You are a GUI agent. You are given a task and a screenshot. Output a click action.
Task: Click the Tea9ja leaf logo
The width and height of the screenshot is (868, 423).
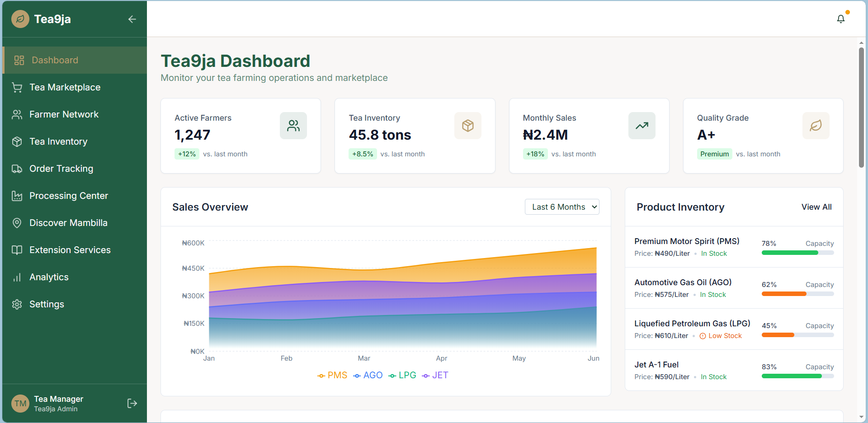tap(20, 19)
